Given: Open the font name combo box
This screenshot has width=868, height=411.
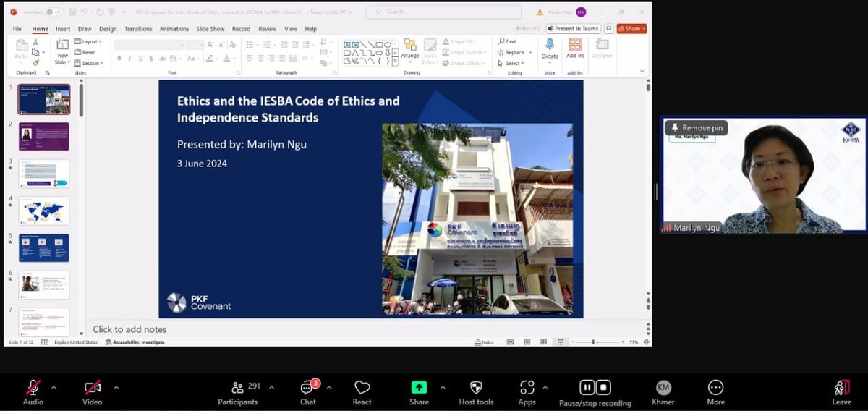Looking at the screenshot, I should (x=148, y=45).
